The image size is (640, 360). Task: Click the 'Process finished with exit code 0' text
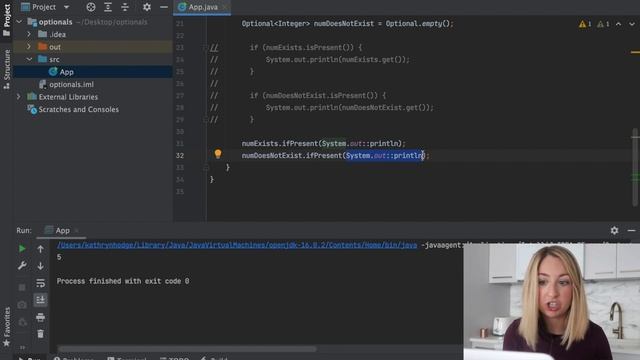pyautogui.click(x=123, y=281)
